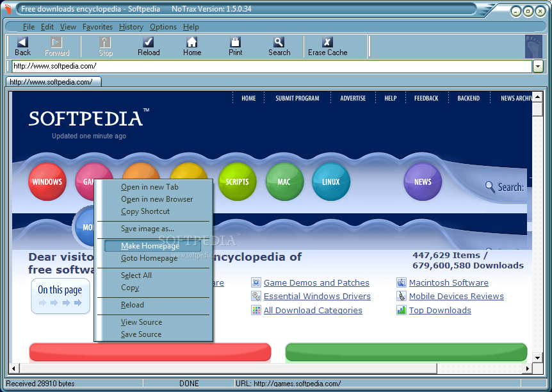Image resolution: width=552 pixels, height=392 pixels.
Task: Click the URL address input field
Action: (272, 66)
